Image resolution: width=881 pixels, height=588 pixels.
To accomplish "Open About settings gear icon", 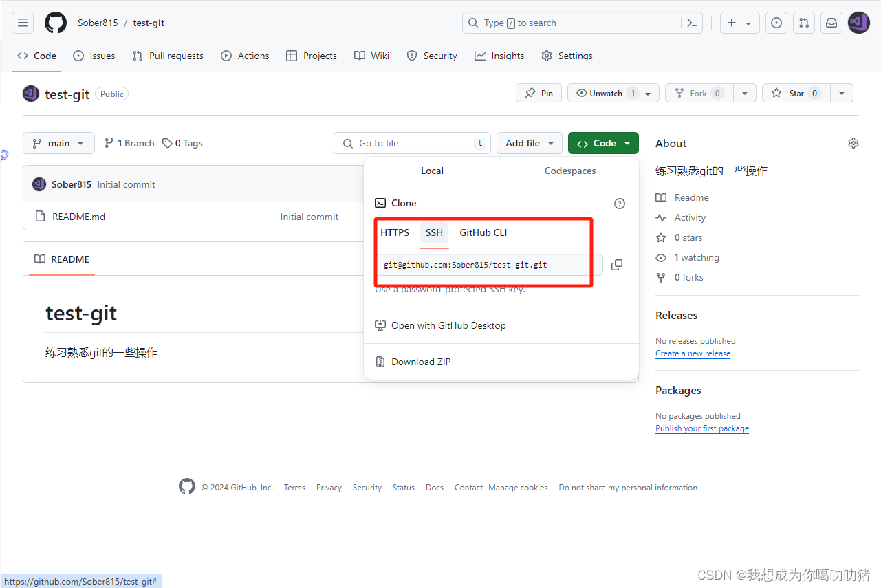I will (x=853, y=143).
